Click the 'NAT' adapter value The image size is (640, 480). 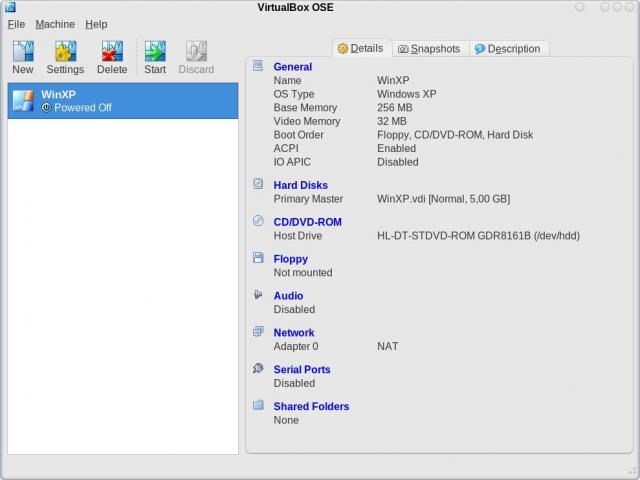[x=388, y=346]
